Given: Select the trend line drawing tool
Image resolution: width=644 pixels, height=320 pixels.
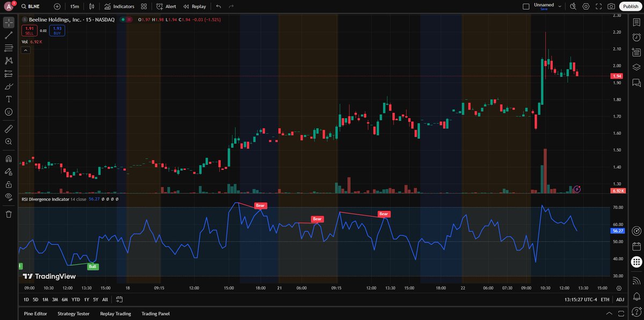Looking at the screenshot, I should click(9, 35).
